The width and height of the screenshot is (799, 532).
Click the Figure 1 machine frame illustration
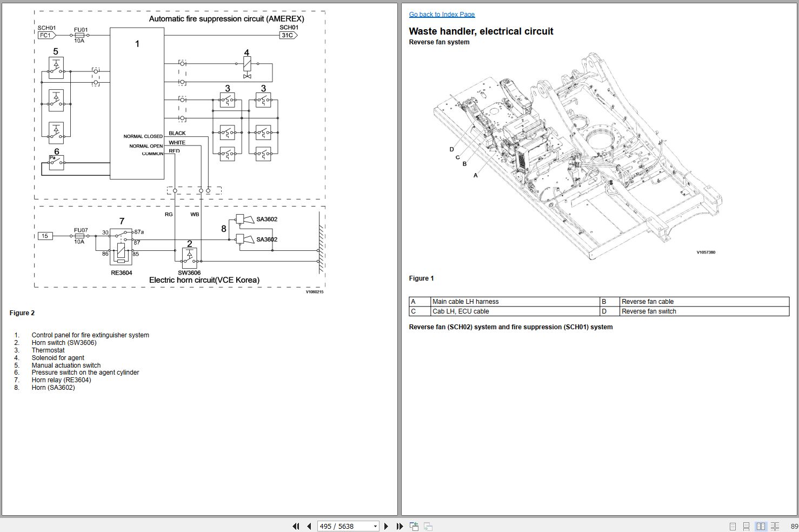[577, 156]
